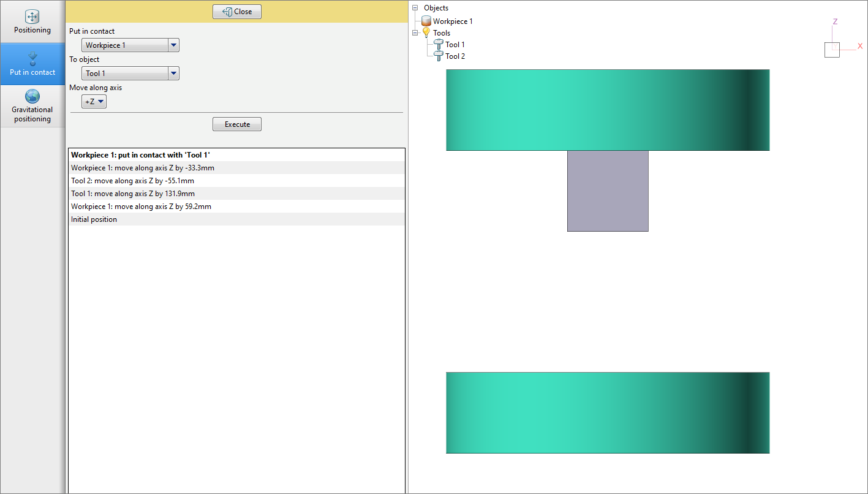This screenshot has height=494, width=868.
Task: Click the Close button
Action: (x=237, y=12)
